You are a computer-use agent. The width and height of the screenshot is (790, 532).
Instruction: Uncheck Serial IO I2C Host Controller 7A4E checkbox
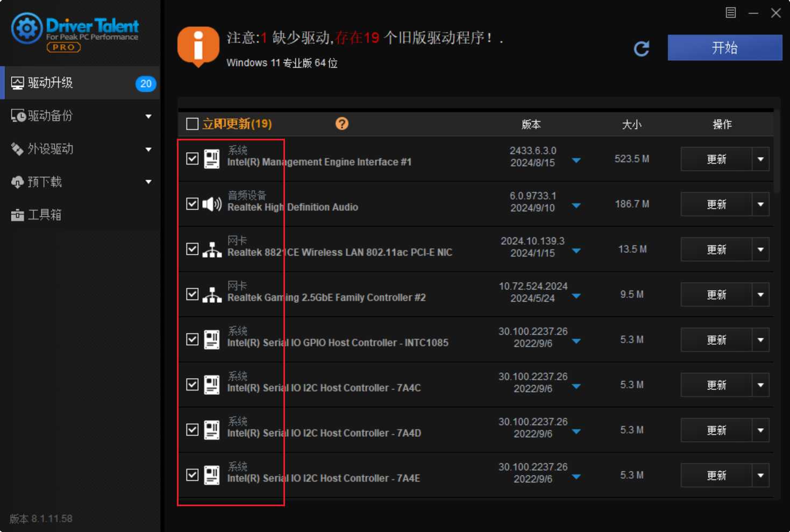point(192,475)
